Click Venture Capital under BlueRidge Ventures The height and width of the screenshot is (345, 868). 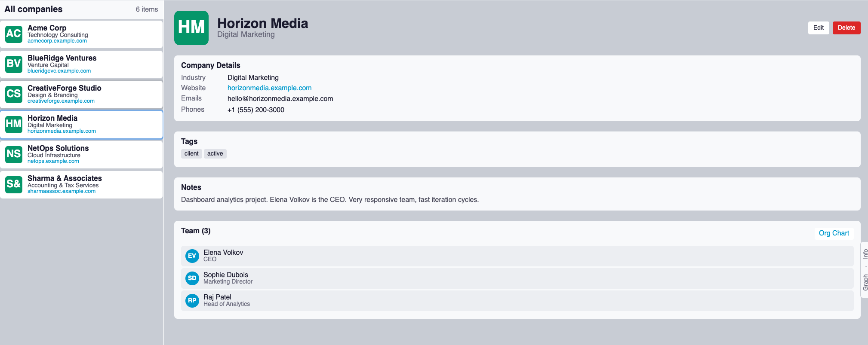(48, 65)
